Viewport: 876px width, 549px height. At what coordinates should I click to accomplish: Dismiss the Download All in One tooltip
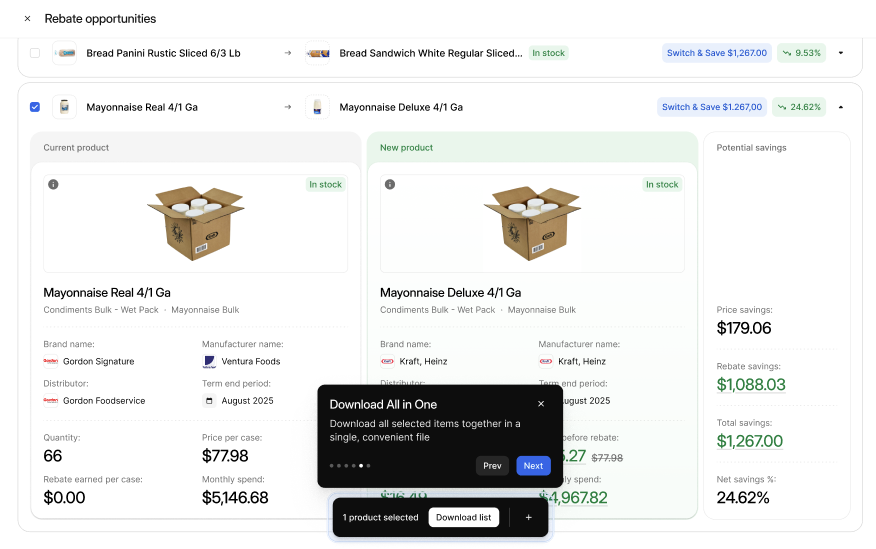(x=541, y=404)
